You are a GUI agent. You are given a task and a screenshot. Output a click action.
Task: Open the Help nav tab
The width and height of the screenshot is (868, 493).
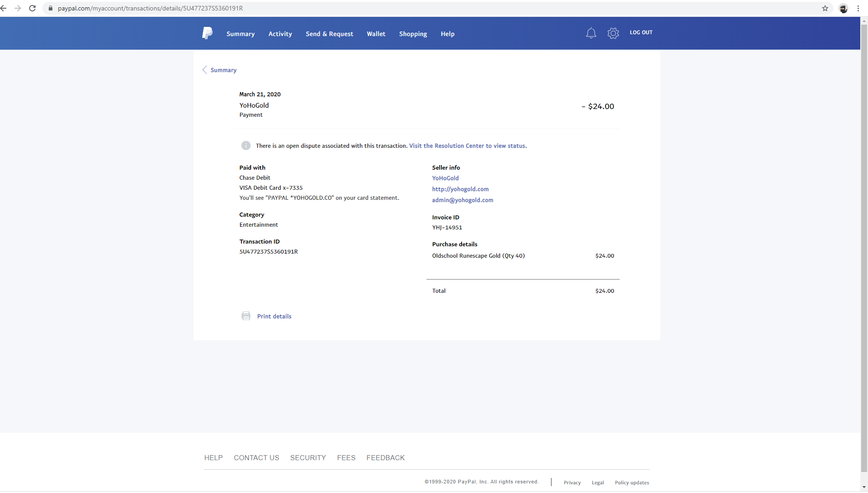click(447, 34)
